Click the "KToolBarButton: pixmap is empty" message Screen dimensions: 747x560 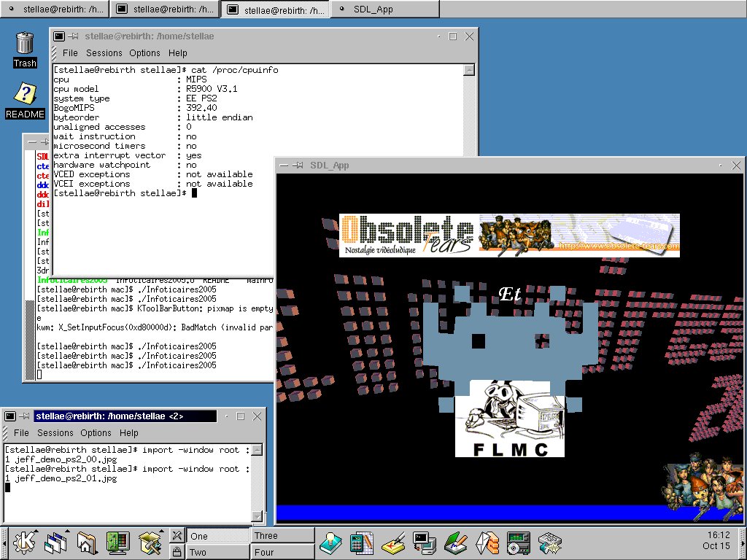205,308
